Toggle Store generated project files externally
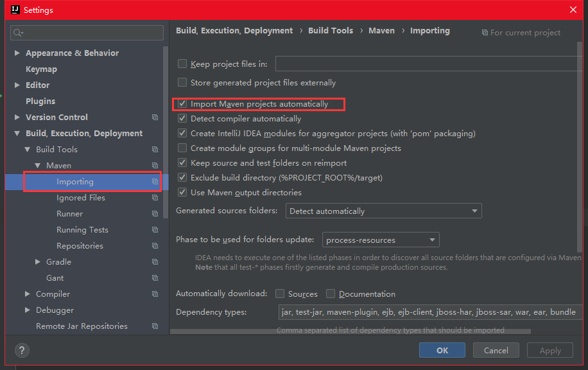The height and width of the screenshot is (370, 588). [182, 82]
